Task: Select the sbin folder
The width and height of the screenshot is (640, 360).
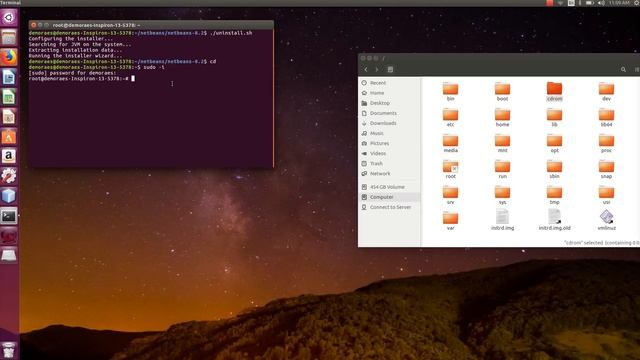Action: (554, 169)
